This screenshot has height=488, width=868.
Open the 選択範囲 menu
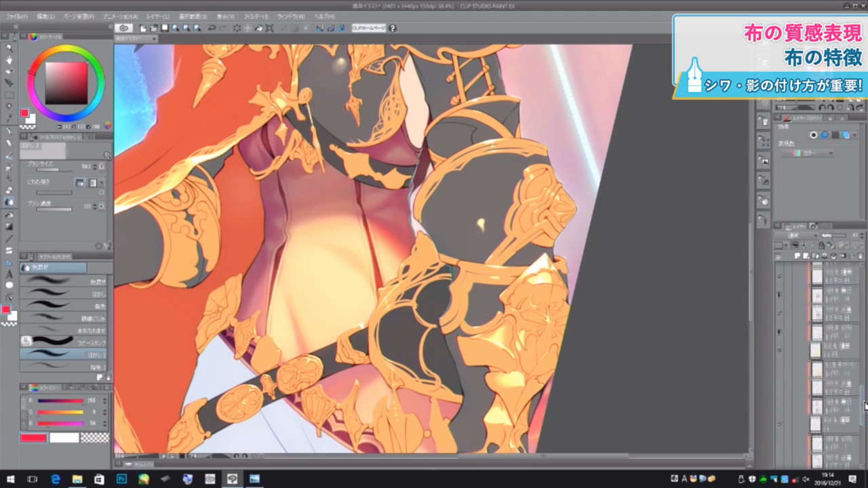(x=192, y=16)
